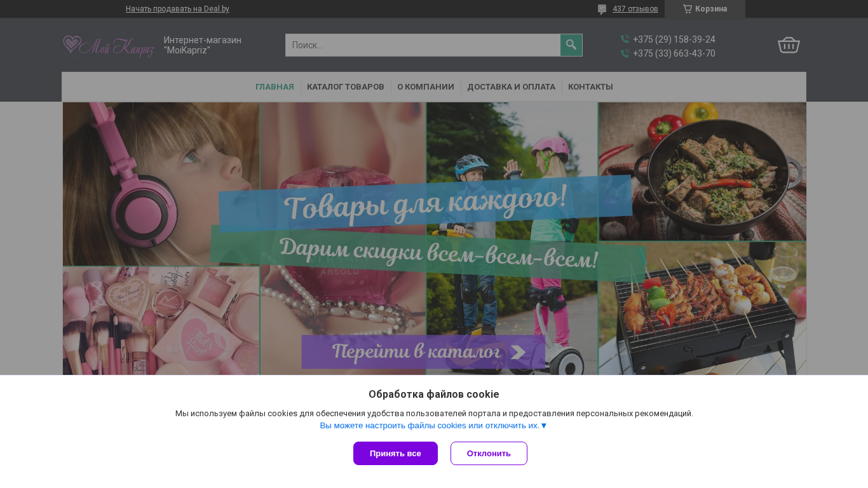Select Доставка и оплата in navigation

(512, 87)
